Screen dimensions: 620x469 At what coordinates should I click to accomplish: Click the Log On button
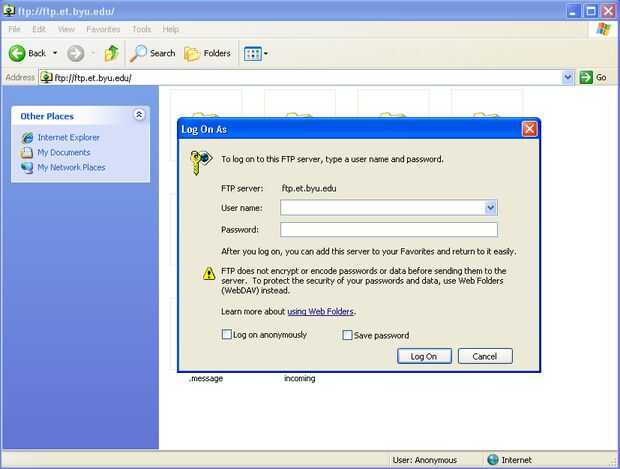click(x=424, y=356)
